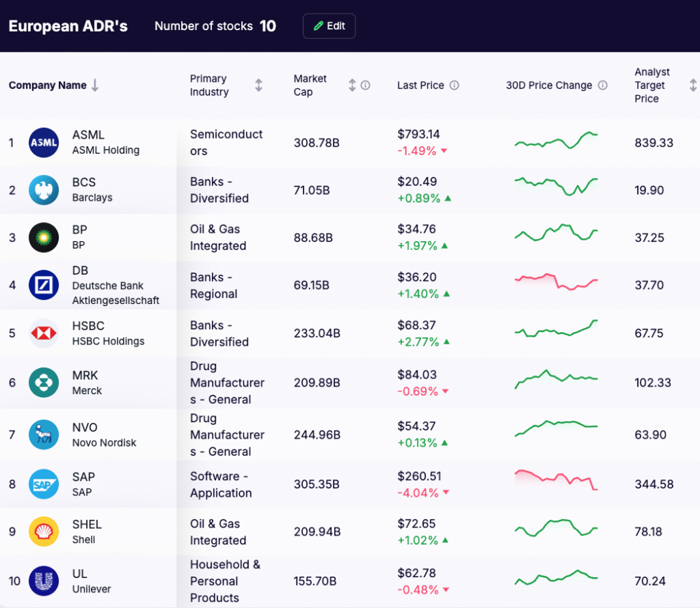Click the Deutsche Bank logo icon
The width and height of the screenshot is (700, 608).
[x=44, y=285]
